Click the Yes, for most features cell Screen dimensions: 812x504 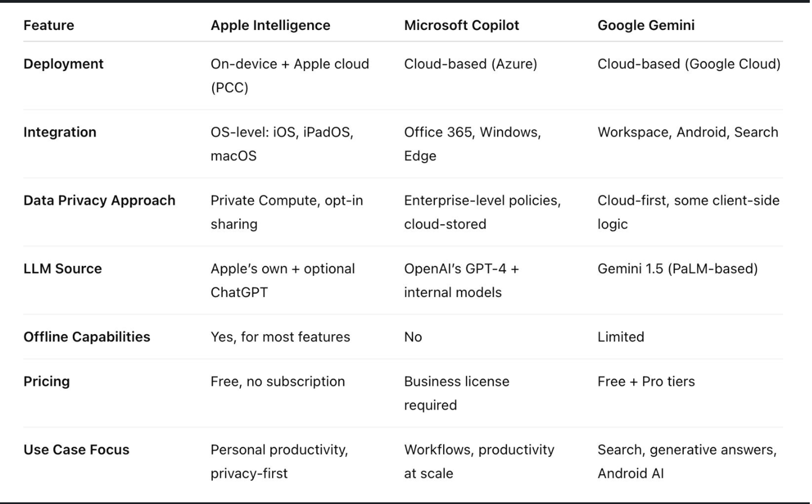(x=280, y=337)
